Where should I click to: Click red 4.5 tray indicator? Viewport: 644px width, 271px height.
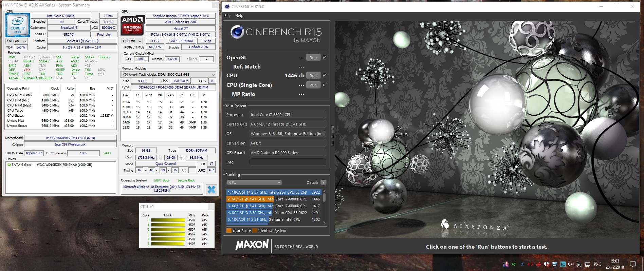(x=530, y=264)
